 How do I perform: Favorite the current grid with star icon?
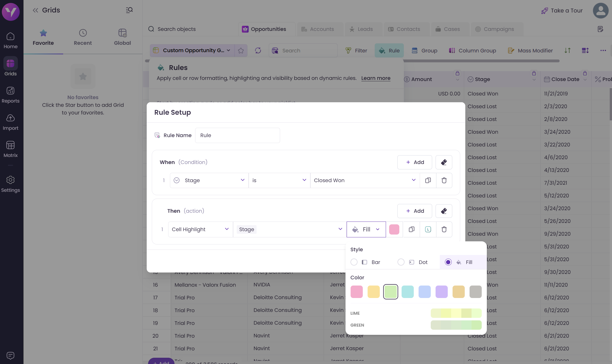pos(241,50)
